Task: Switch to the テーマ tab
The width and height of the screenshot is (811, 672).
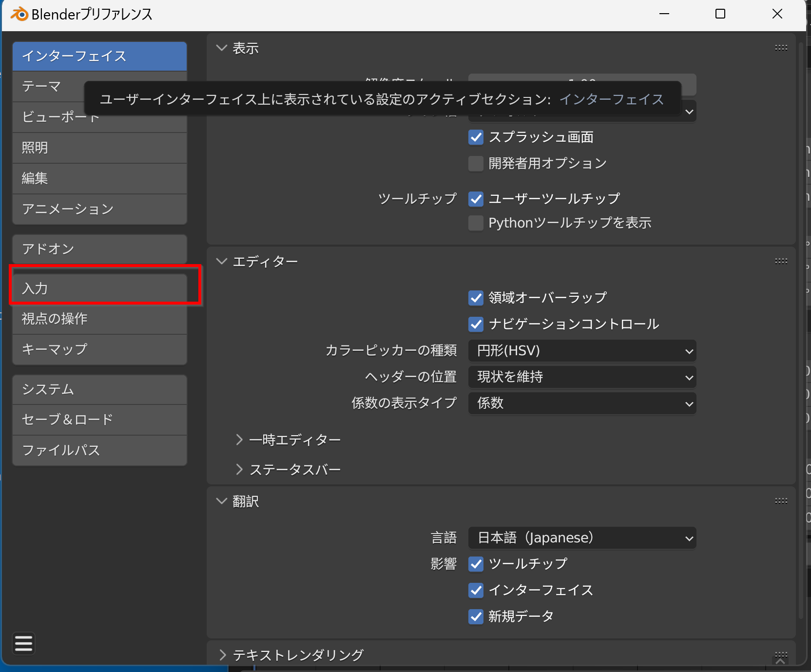Action: pyautogui.click(x=99, y=87)
